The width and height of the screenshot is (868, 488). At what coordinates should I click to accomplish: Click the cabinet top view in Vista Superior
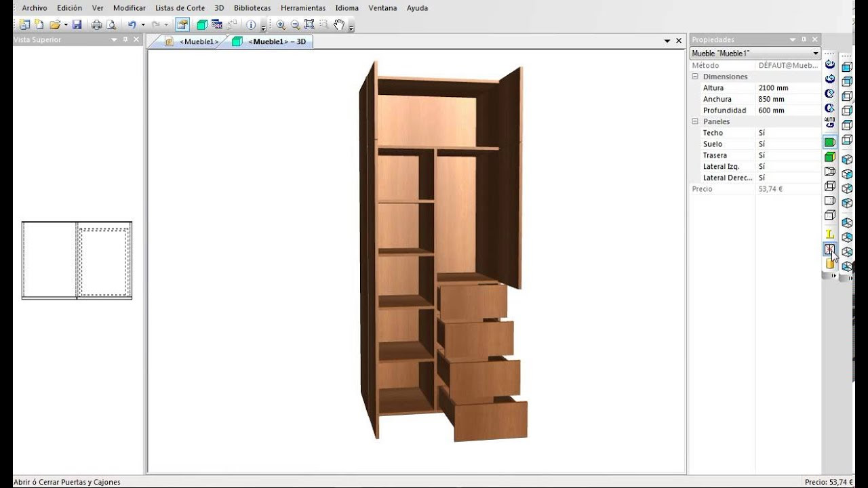tap(77, 260)
